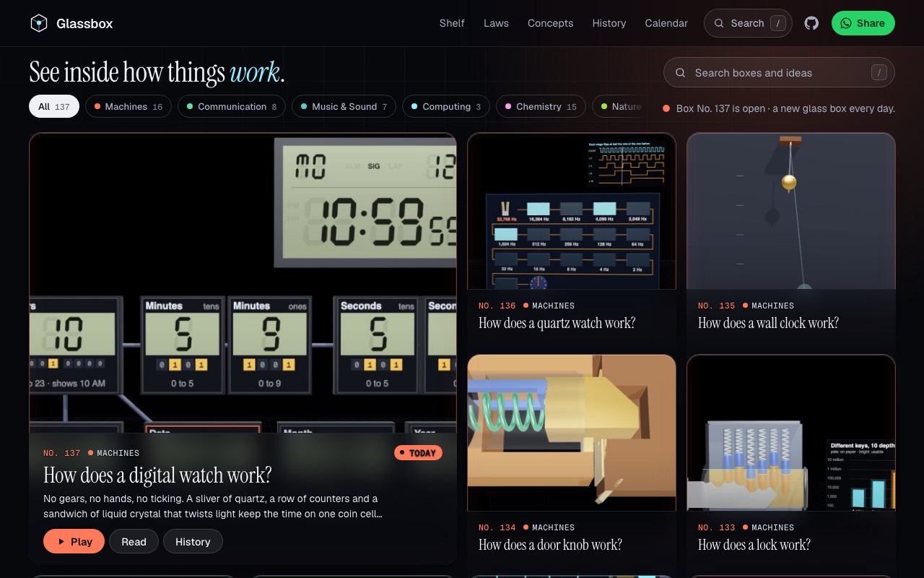Filter by Nature category chip
This screenshot has height=578, width=924.
pos(619,106)
